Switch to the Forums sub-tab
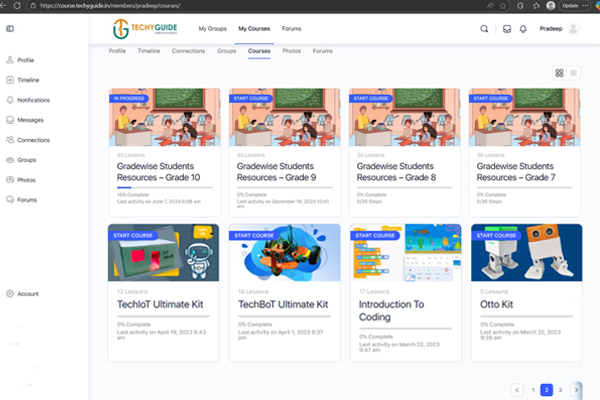 click(323, 51)
